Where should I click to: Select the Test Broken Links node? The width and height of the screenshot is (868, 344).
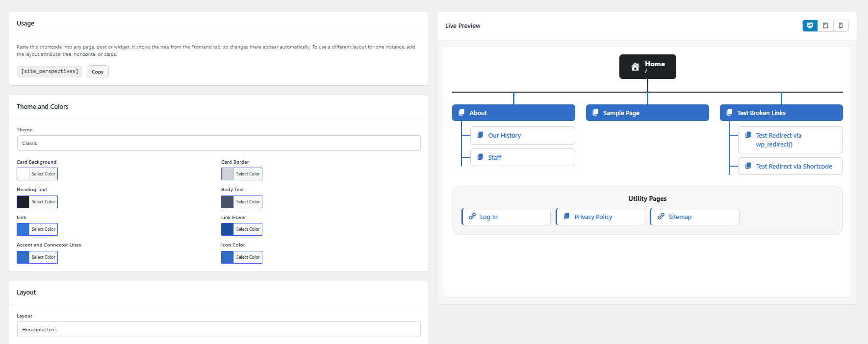point(781,113)
